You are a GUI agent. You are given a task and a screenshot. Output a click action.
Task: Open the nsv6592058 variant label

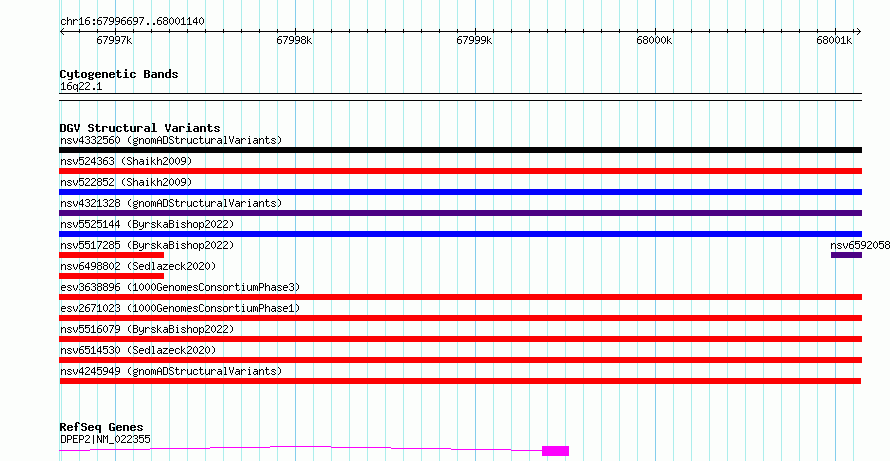tap(860, 246)
